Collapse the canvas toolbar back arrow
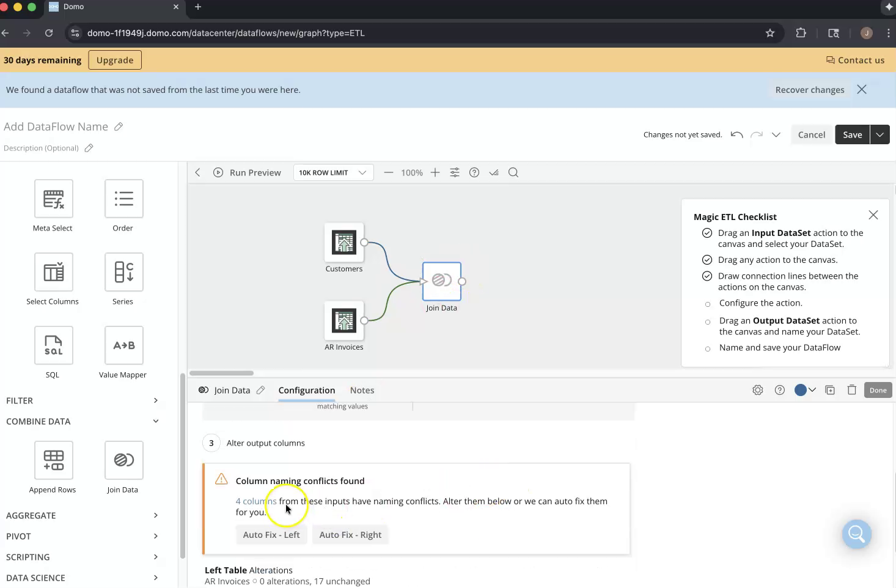The height and width of the screenshot is (588, 896). coord(197,172)
